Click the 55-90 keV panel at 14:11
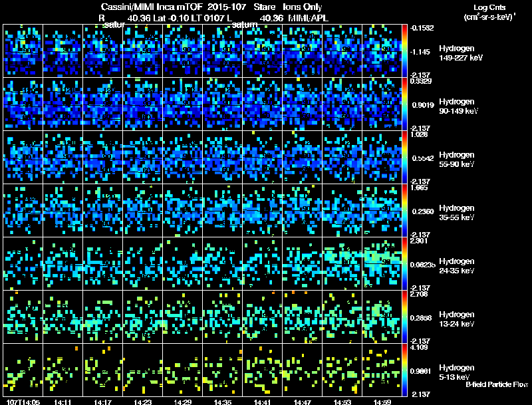 coord(63,157)
